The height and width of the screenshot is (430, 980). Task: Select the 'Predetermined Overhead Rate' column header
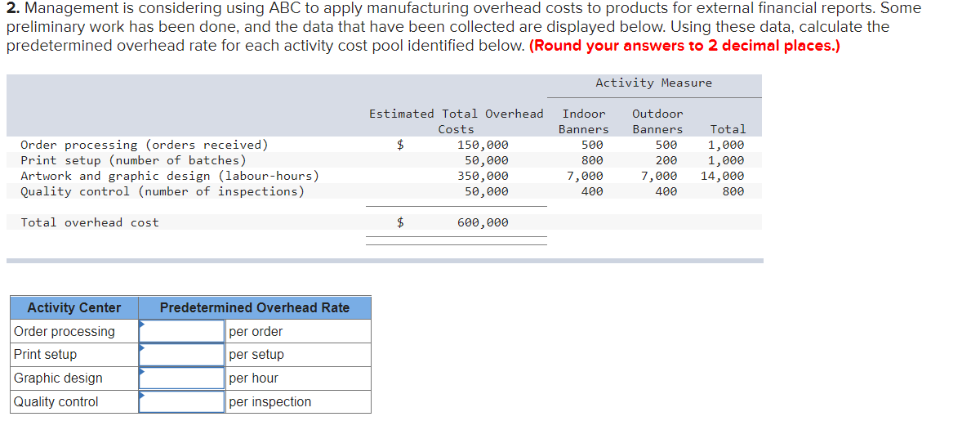[x=255, y=307]
